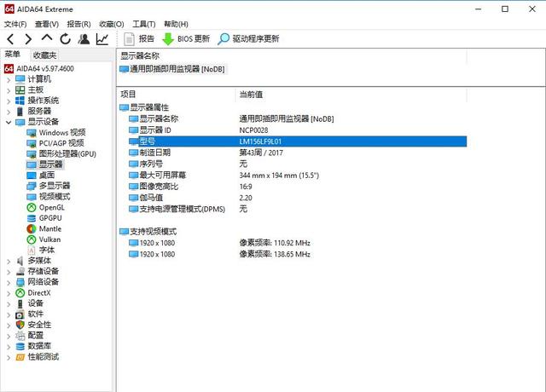Image resolution: width=546 pixels, height=392 pixels.
Task: Expand the 操作系统 tree node
Action: (x=9, y=101)
